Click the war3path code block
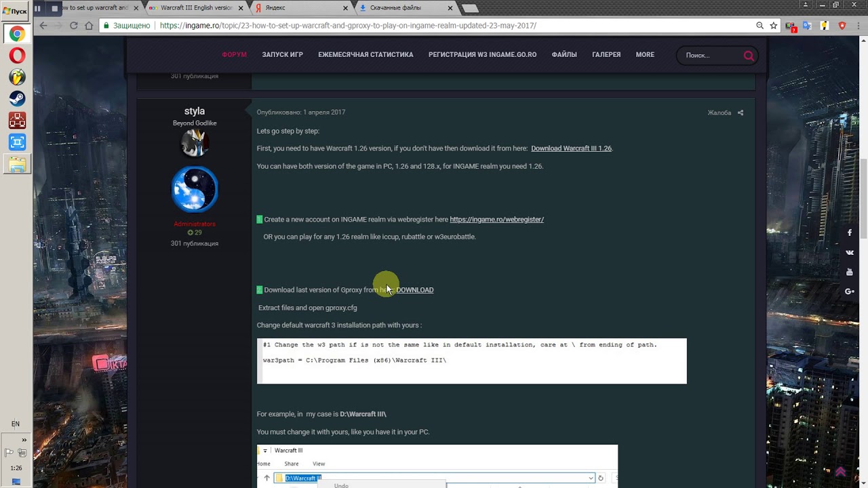Screen dimensions: 868x488 (471, 361)
